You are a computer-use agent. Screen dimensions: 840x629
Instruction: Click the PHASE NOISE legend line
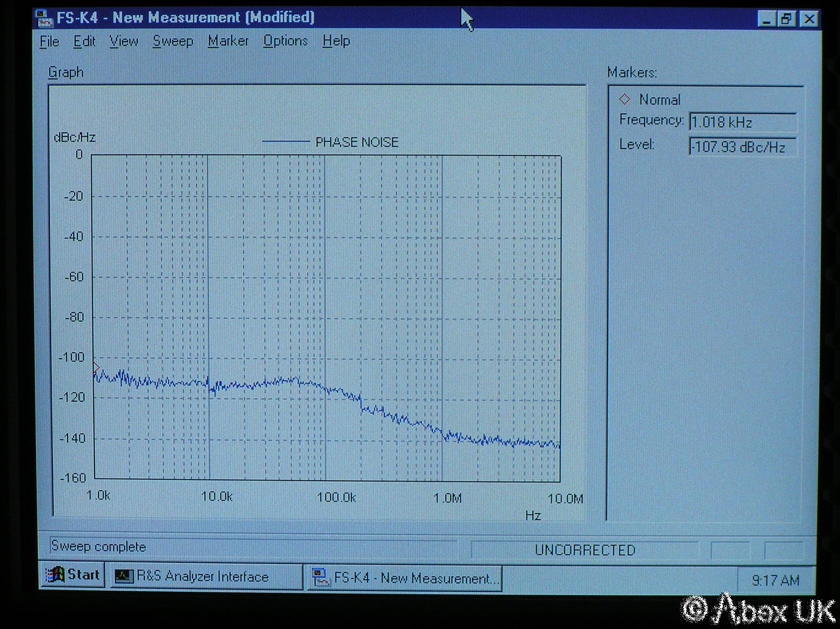[x=285, y=142]
